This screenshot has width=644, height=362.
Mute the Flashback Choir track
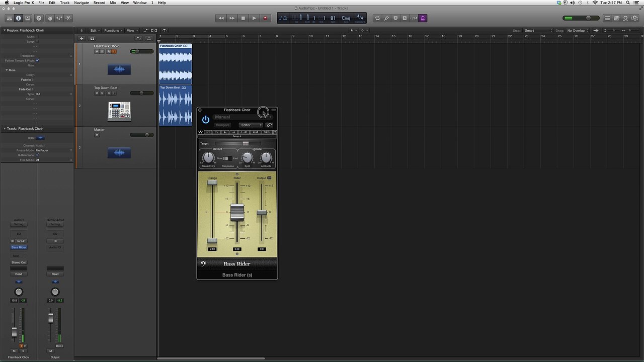[97, 51]
